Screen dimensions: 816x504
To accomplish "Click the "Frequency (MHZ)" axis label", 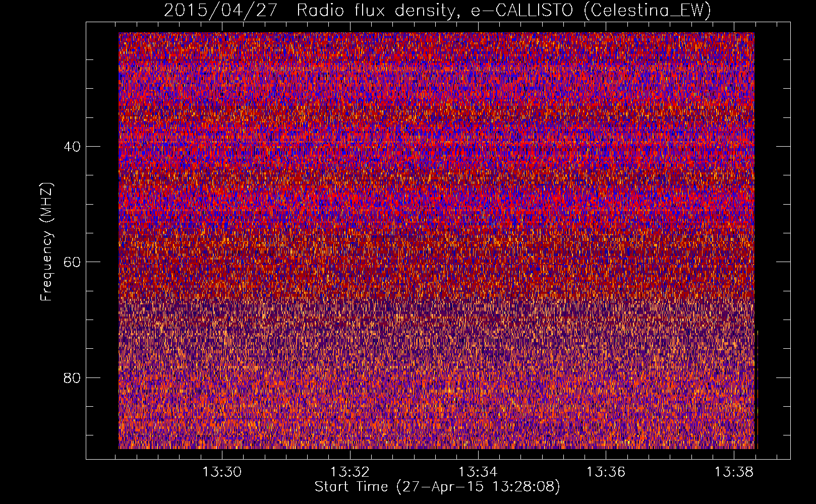I will coord(46,242).
